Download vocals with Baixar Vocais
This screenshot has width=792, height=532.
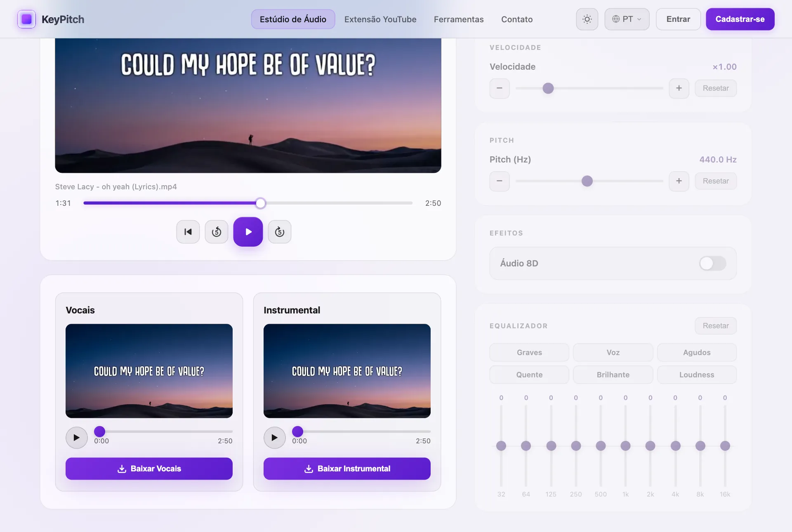pos(149,469)
